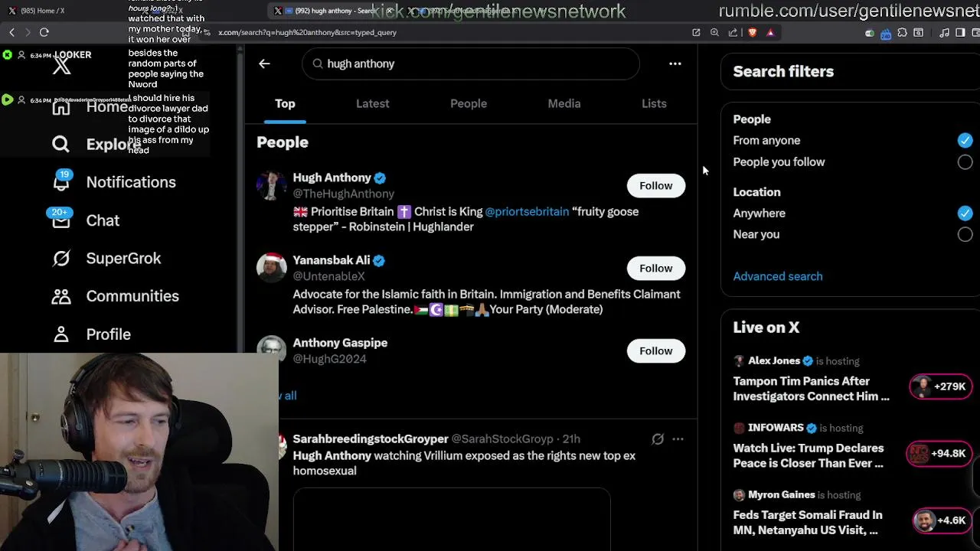Viewport: 980px width, 551px height.
Task: Open the extensions puzzle-piece icon
Action: 902,32
